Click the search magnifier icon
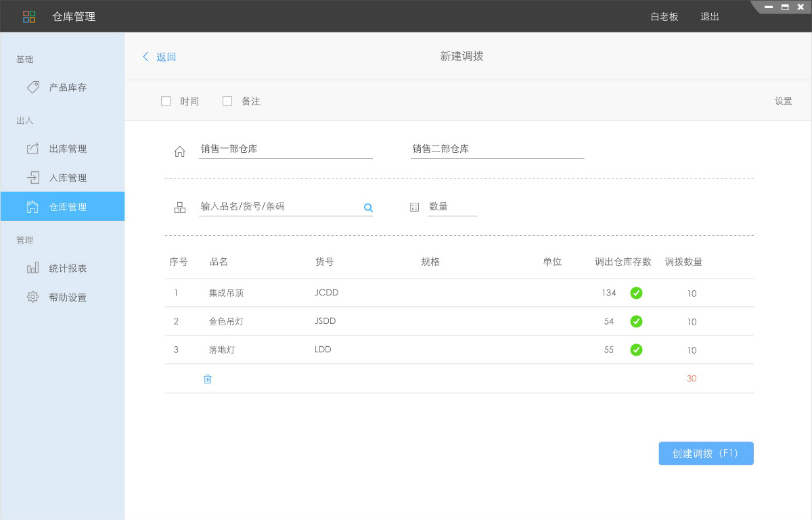Viewport: 812px width, 520px height. pyautogui.click(x=368, y=208)
